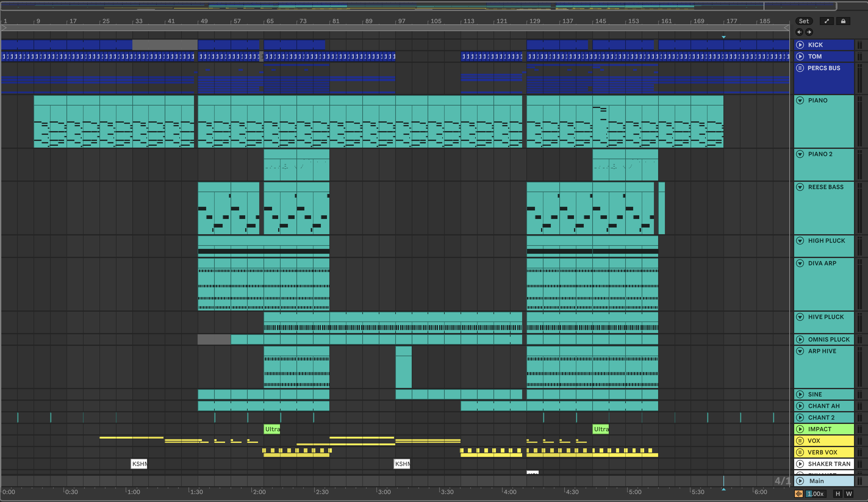Click the 1.00x zoom value field
Viewport: 868px width, 502px height.
point(815,494)
